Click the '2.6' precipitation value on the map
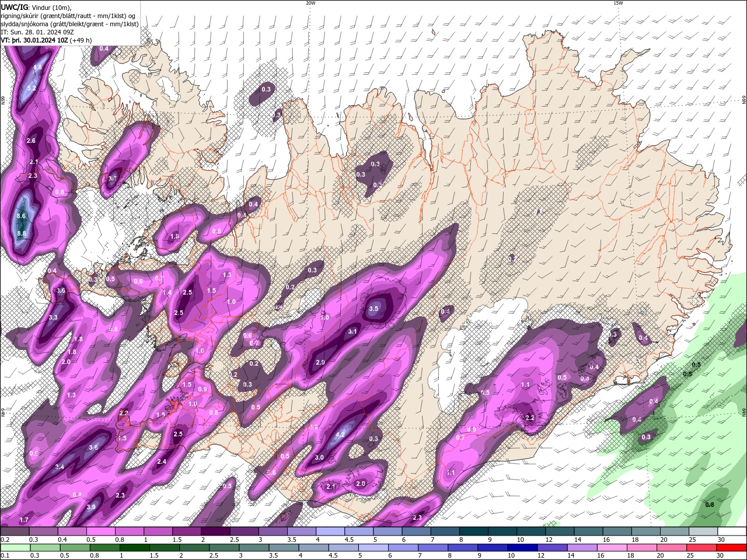This screenshot has width=747, height=560. pos(32,141)
